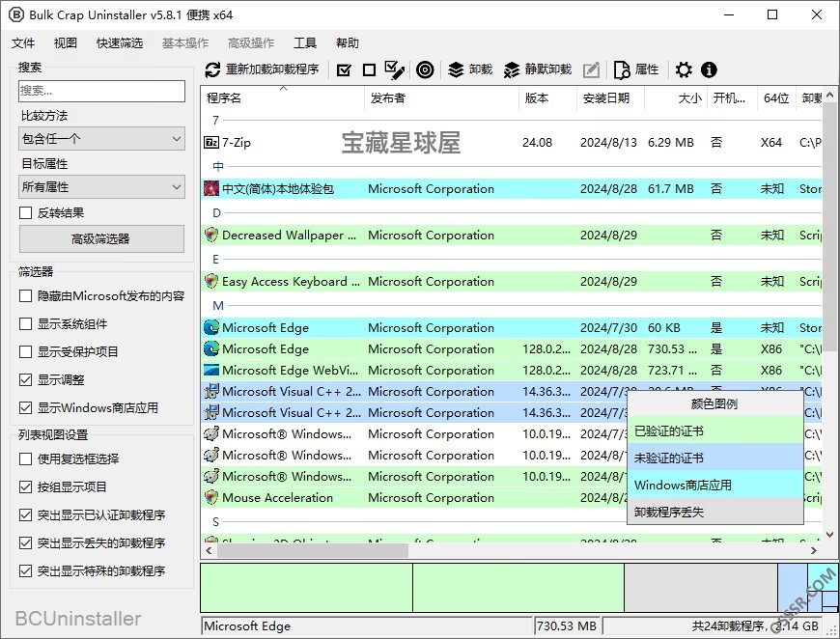Viewport: 840px width, 639px height.
Task: Uncheck 突出显示特殊的卸载程序 checkbox
Action: 26,570
